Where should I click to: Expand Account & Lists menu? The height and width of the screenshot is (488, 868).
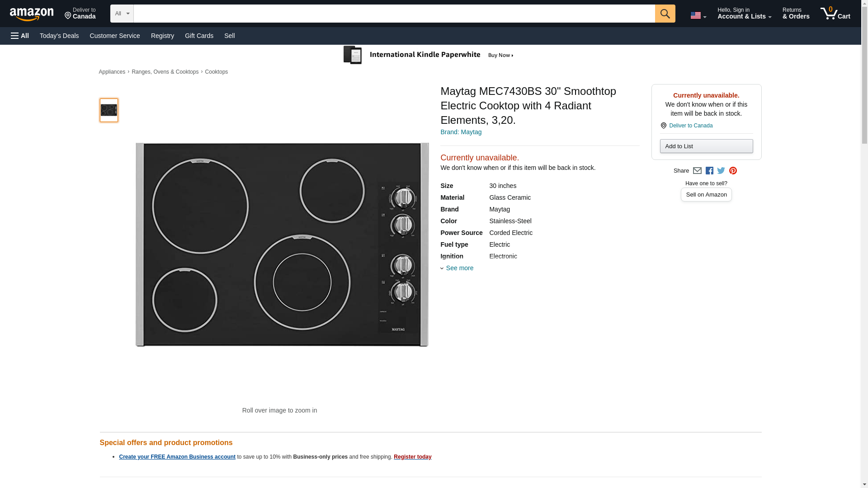pyautogui.click(x=744, y=14)
